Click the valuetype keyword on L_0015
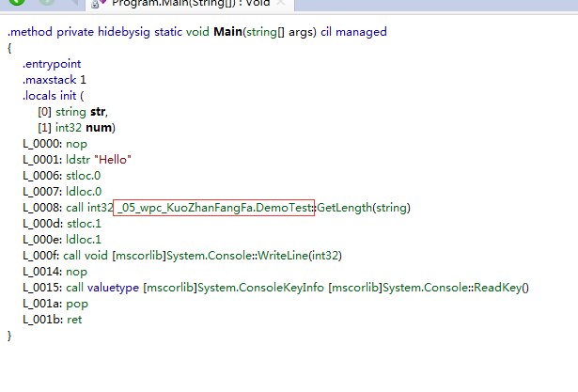 (x=113, y=288)
